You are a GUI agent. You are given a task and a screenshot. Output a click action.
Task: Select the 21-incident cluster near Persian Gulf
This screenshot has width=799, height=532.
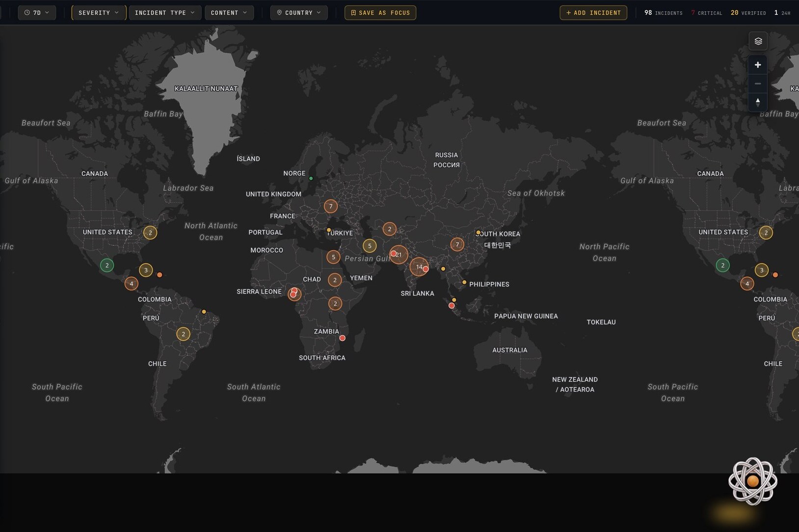pyautogui.click(x=399, y=255)
